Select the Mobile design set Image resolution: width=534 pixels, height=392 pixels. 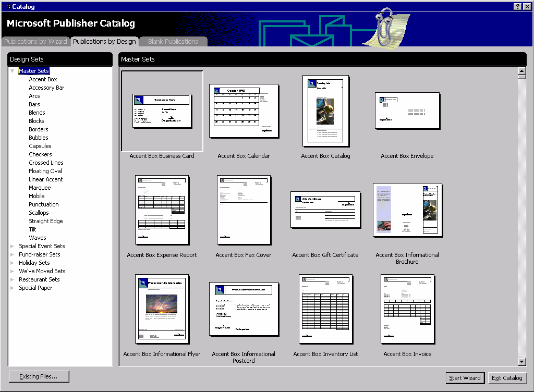tap(37, 196)
